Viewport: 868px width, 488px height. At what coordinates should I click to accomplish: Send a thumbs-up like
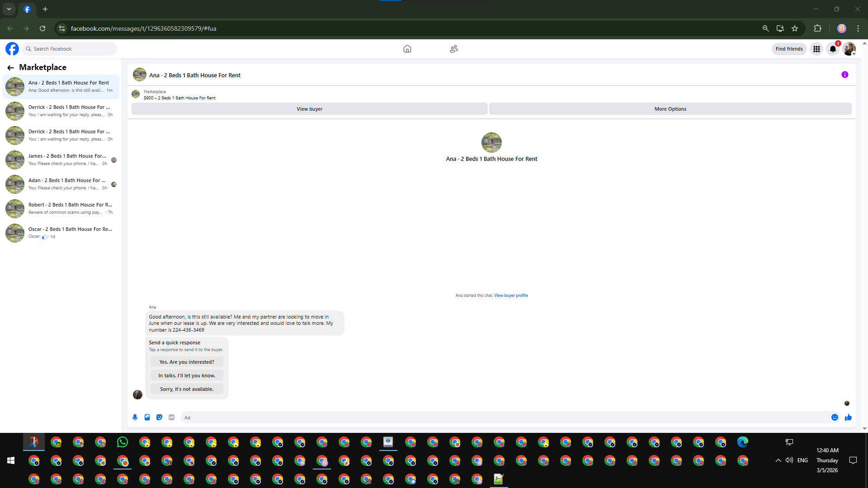pyautogui.click(x=848, y=418)
